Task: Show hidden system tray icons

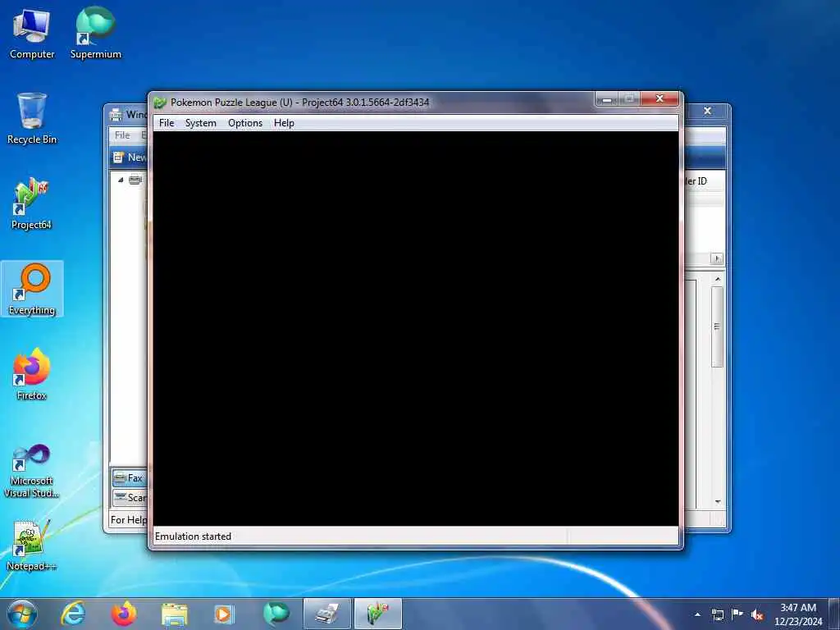Action: pyautogui.click(x=697, y=614)
